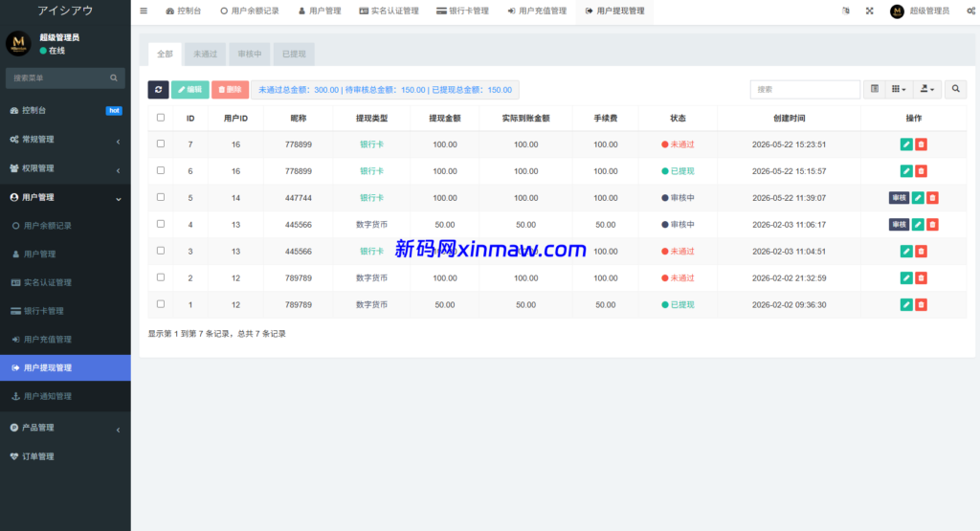980x531 pixels.
Task: Check the checkbox for row ID 3
Action: point(161,251)
